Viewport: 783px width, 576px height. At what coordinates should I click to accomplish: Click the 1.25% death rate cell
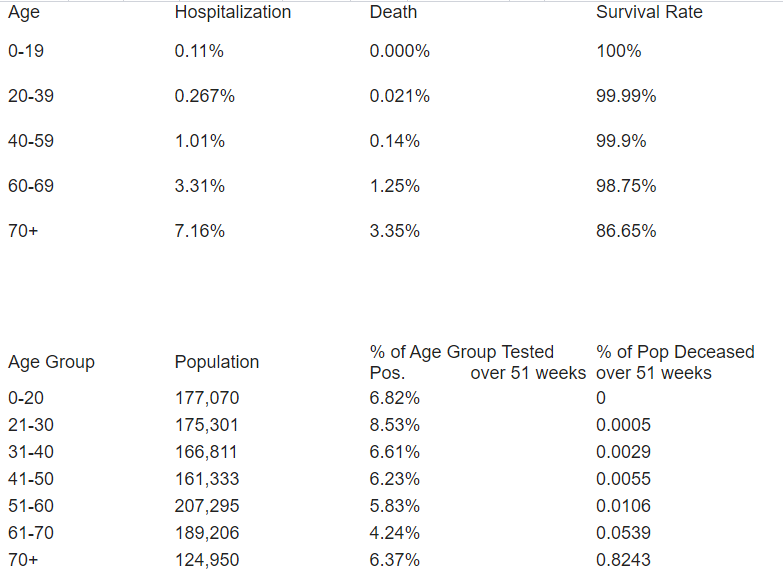[x=394, y=186]
